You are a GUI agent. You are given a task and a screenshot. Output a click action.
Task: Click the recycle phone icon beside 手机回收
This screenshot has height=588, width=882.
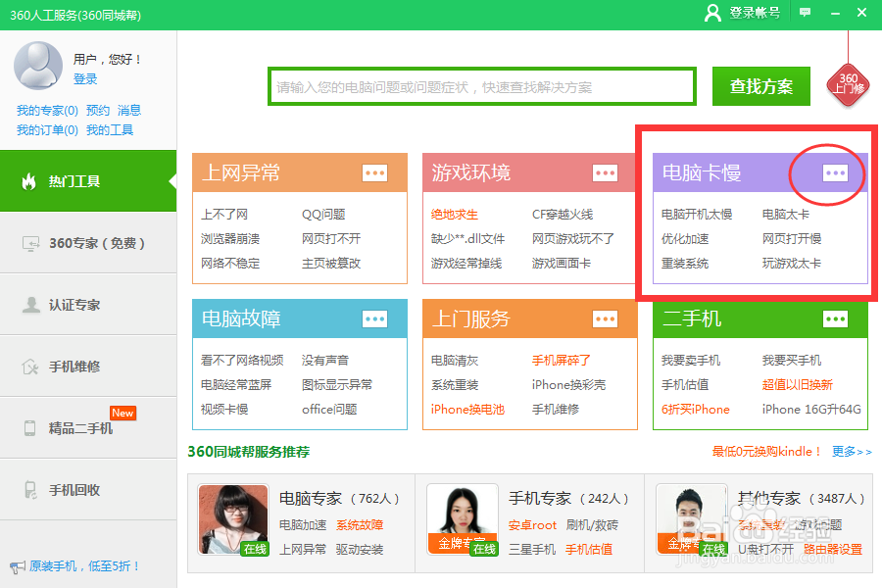(x=30, y=490)
